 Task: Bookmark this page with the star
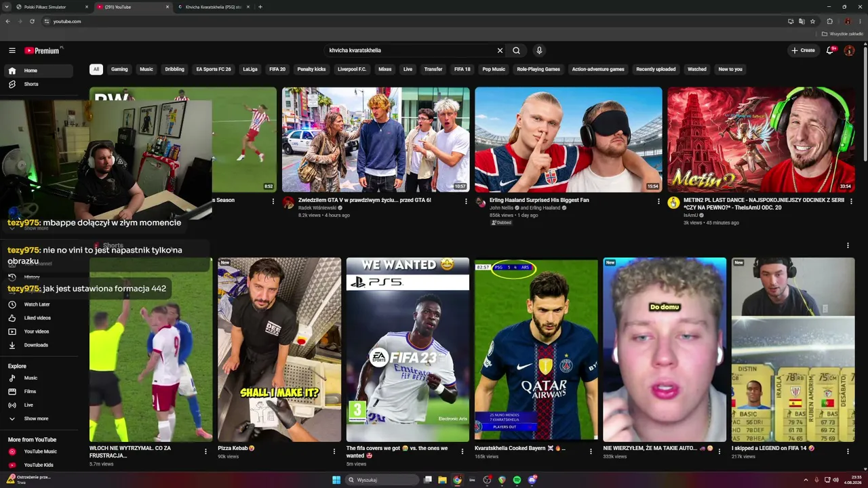tap(812, 21)
